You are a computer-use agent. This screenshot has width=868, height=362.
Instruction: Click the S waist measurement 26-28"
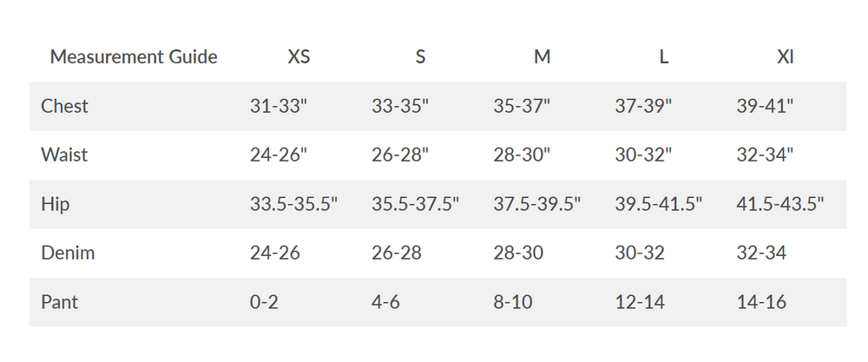[x=400, y=155]
